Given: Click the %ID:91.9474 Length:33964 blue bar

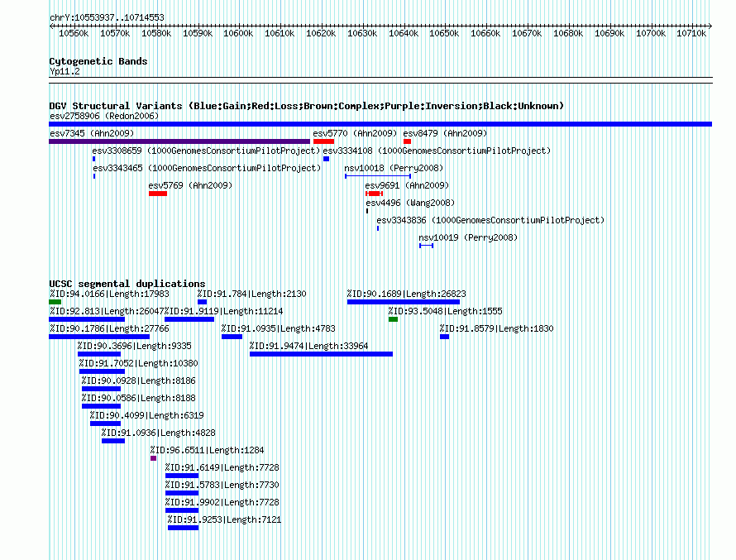Looking at the screenshot, I should click(321, 354).
